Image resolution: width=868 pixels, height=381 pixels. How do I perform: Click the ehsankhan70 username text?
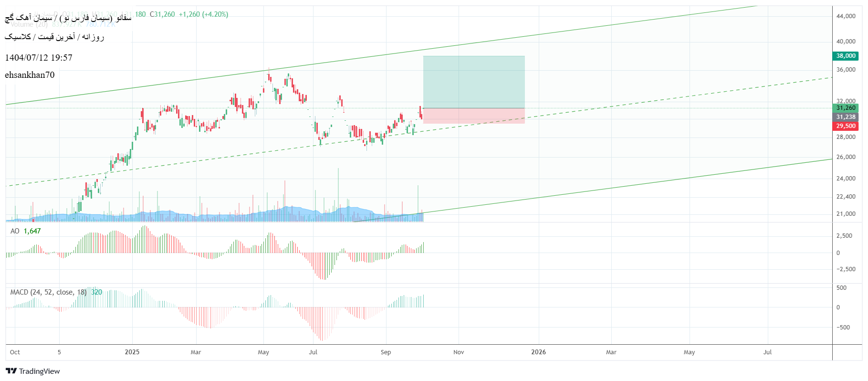tap(30, 75)
